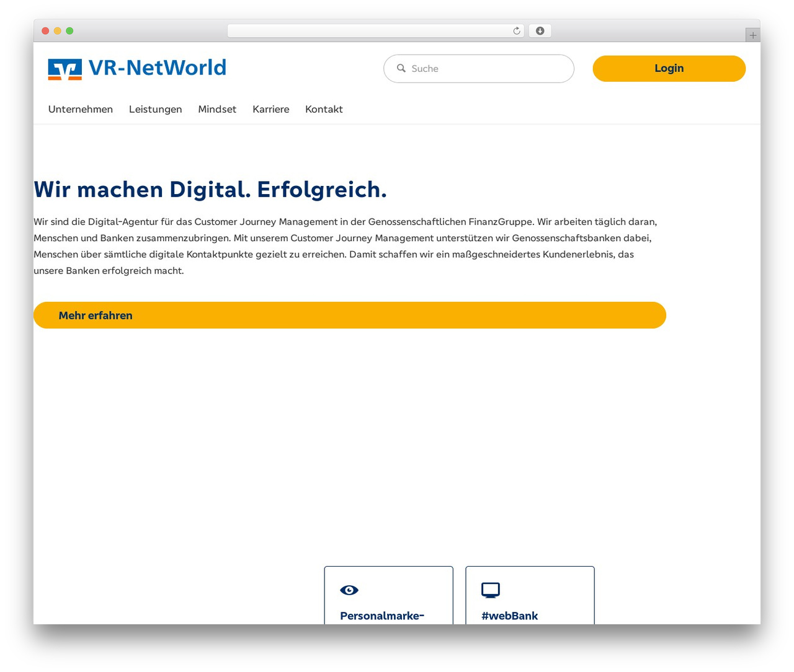Viewport: 794px width, 672px height.
Task: Open the #webBank card link
Action: tap(530, 596)
